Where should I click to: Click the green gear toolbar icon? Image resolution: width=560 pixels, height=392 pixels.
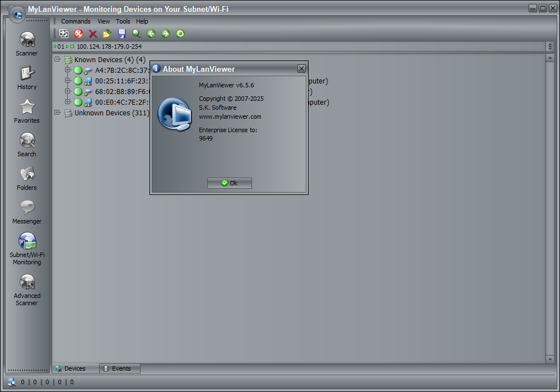pyautogui.click(x=180, y=34)
